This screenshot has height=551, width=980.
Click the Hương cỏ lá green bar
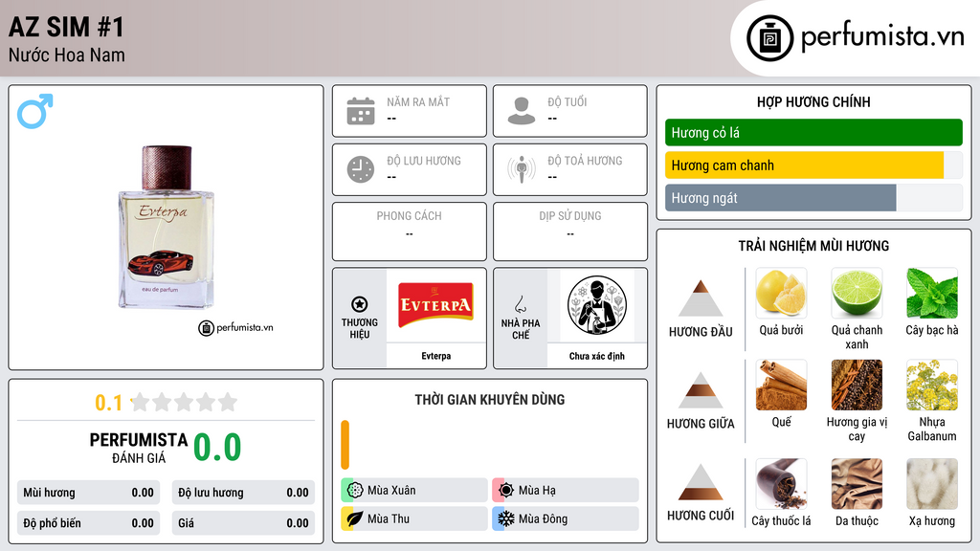[x=813, y=132]
